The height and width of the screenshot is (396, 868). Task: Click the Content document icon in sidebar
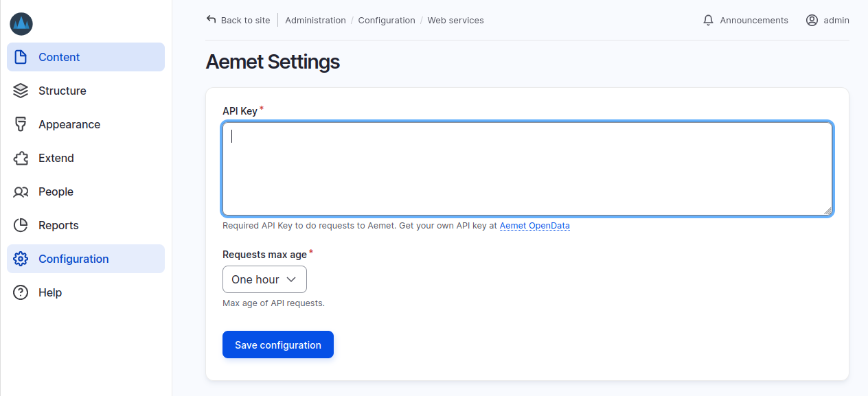[21, 57]
